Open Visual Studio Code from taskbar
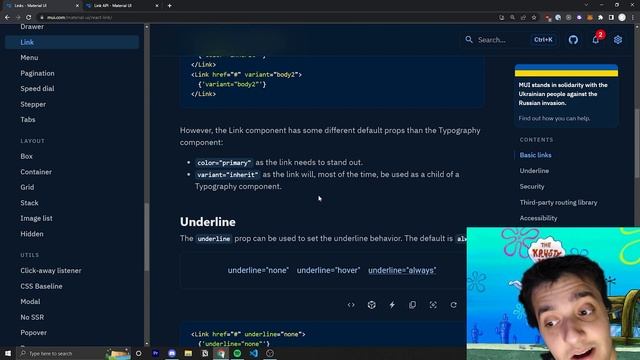Viewport: 640px width, 360px height. pyautogui.click(x=253, y=353)
